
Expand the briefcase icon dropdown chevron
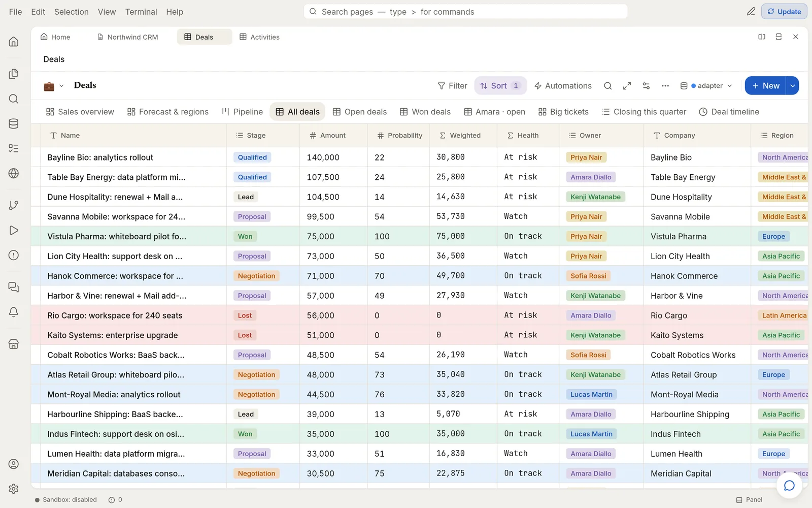[x=61, y=86]
